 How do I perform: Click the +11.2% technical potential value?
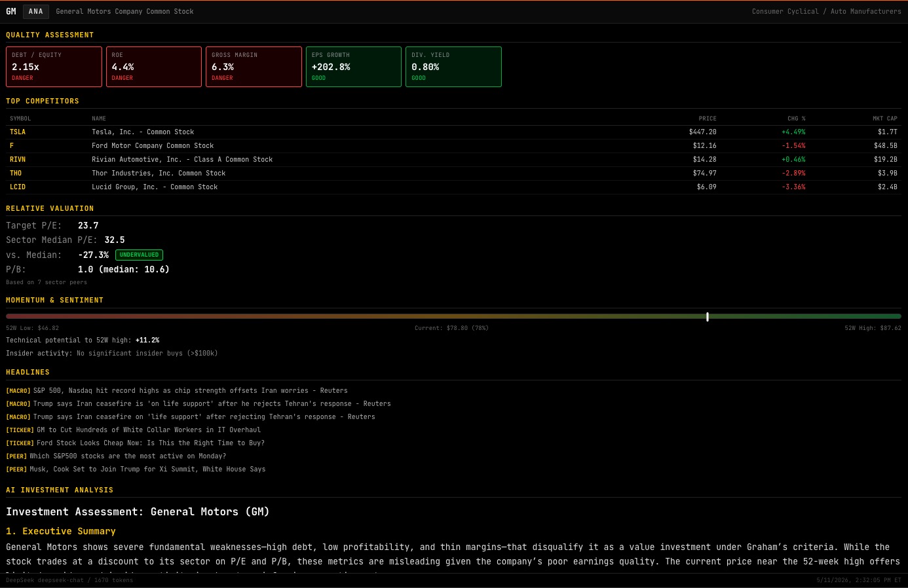pyautogui.click(x=147, y=340)
